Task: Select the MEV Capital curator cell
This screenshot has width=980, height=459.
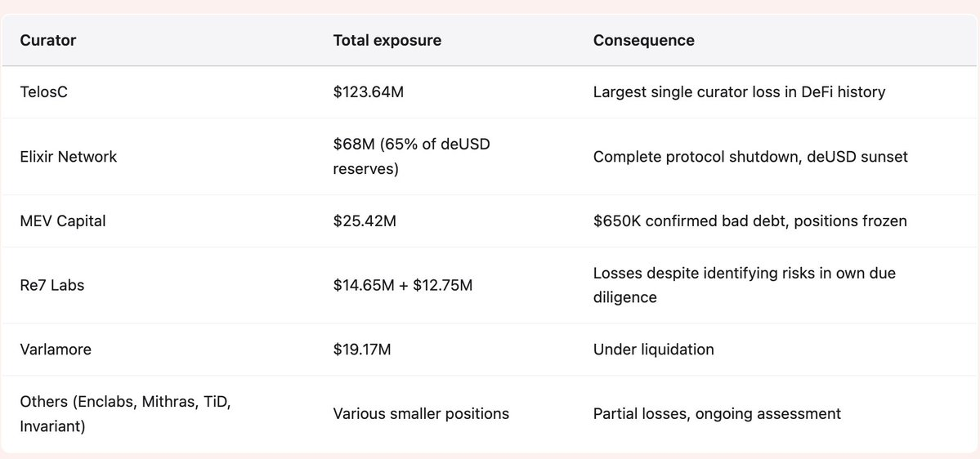Action: pos(63,221)
